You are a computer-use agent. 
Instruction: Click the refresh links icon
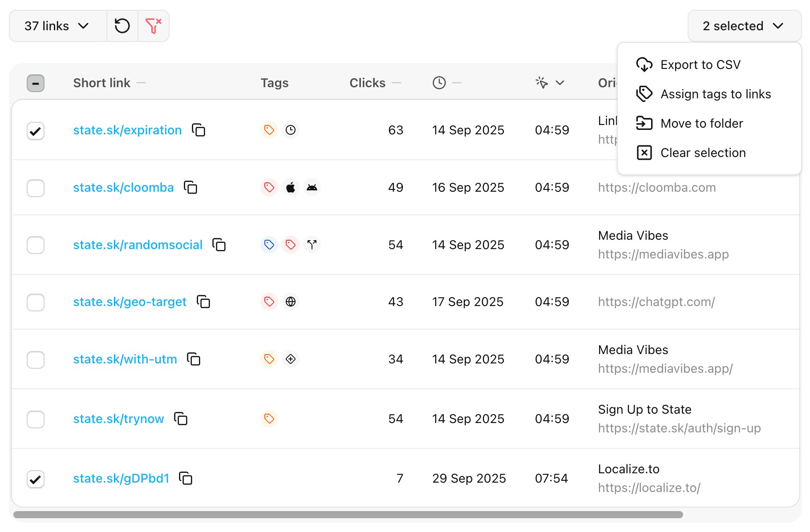122,26
